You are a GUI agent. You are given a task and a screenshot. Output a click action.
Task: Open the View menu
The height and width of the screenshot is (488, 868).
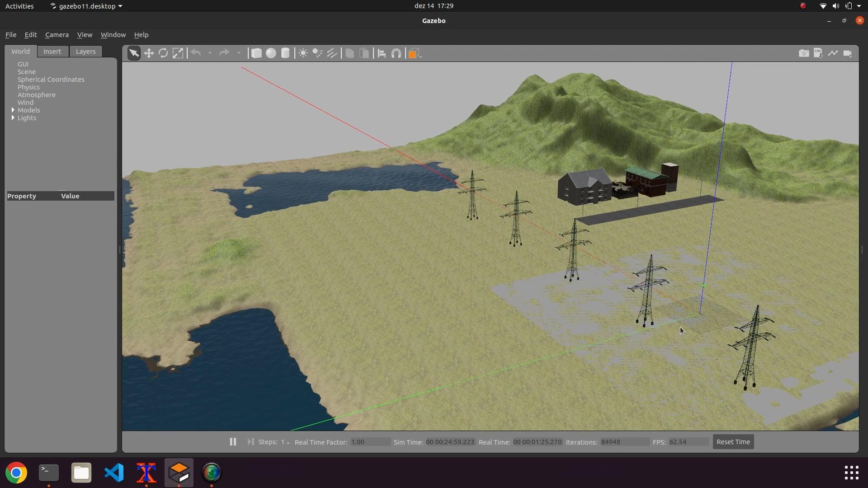pos(85,35)
